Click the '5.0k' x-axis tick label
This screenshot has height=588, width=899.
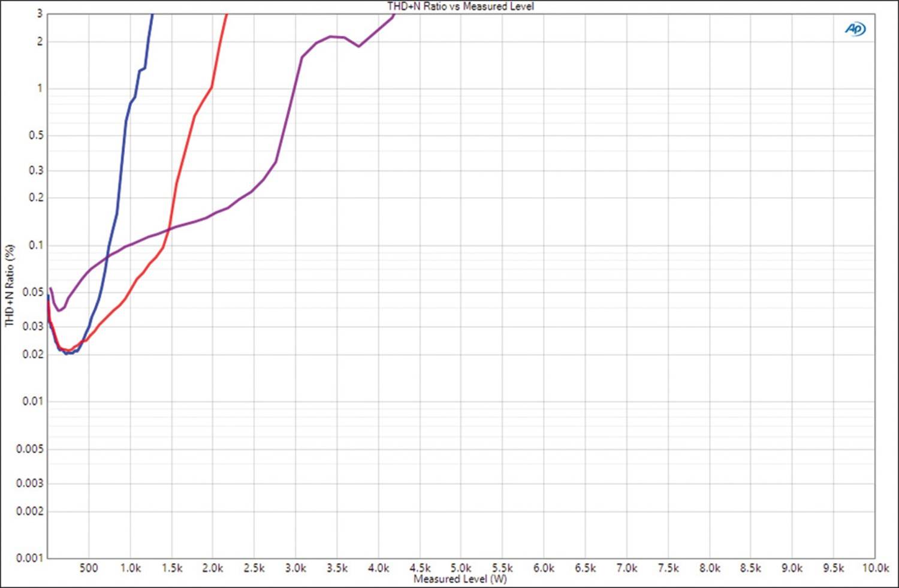pyautogui.click(x=461, y=568)
